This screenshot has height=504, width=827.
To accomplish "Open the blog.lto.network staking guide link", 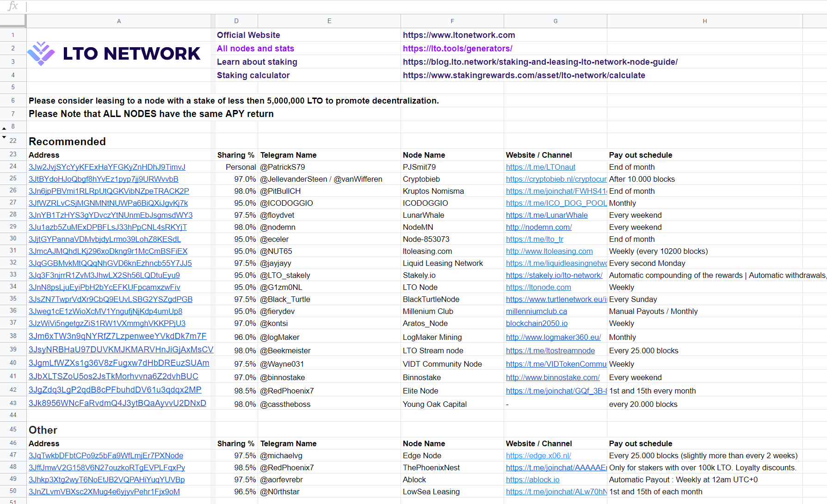I will pyautogui.click(x=540, y=62).
